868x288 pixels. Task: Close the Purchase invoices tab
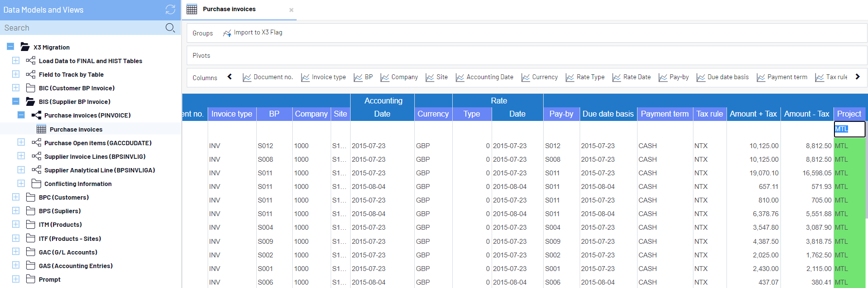click(291, 10)
